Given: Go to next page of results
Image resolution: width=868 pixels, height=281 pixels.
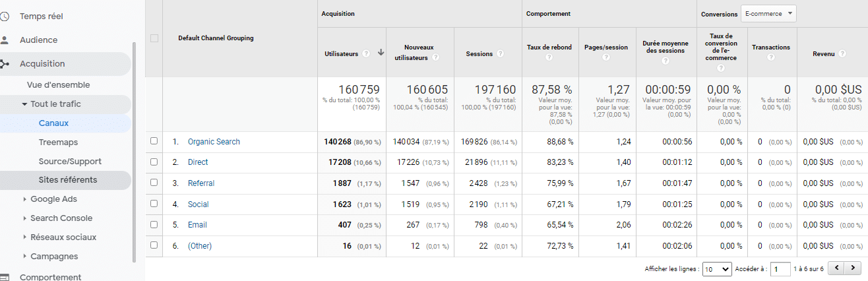Looking at the screenshot, I should [x=853, y=268].
